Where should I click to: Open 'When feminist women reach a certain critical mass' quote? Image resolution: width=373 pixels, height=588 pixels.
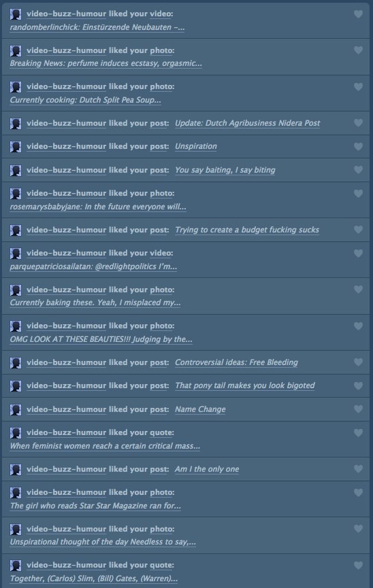[x=105, y=446]
